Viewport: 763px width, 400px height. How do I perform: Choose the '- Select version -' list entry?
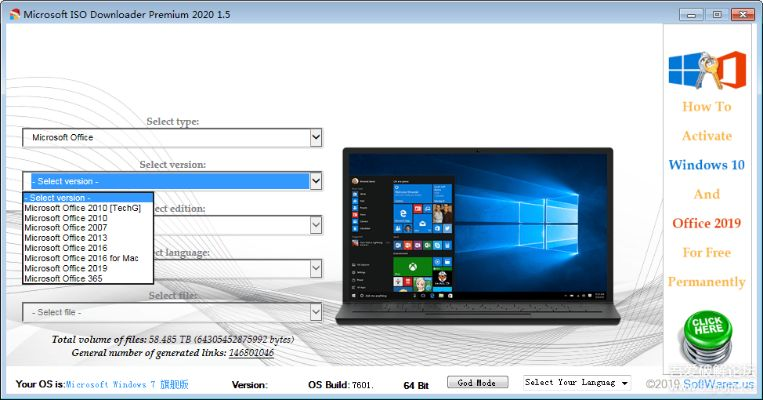(88, 198)
